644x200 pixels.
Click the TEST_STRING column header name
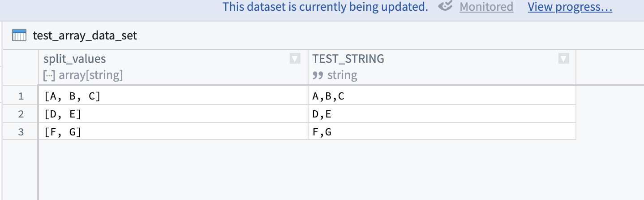point(348,59)
